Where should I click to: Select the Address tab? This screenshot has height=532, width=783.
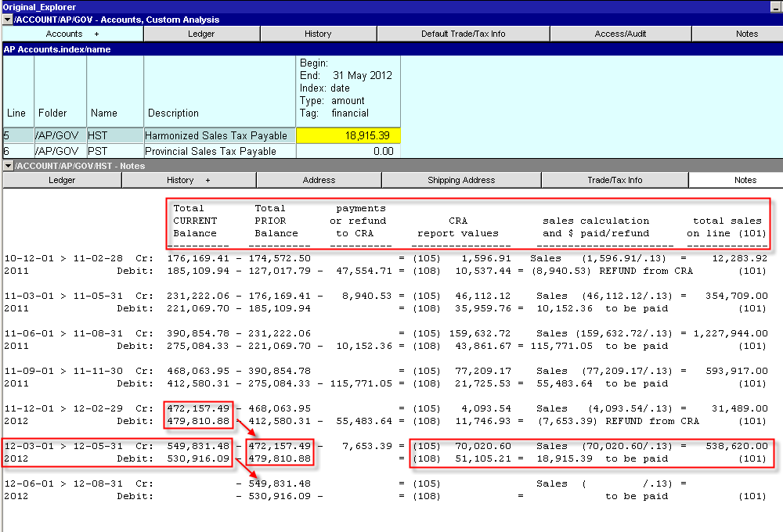tap(319, 180)
